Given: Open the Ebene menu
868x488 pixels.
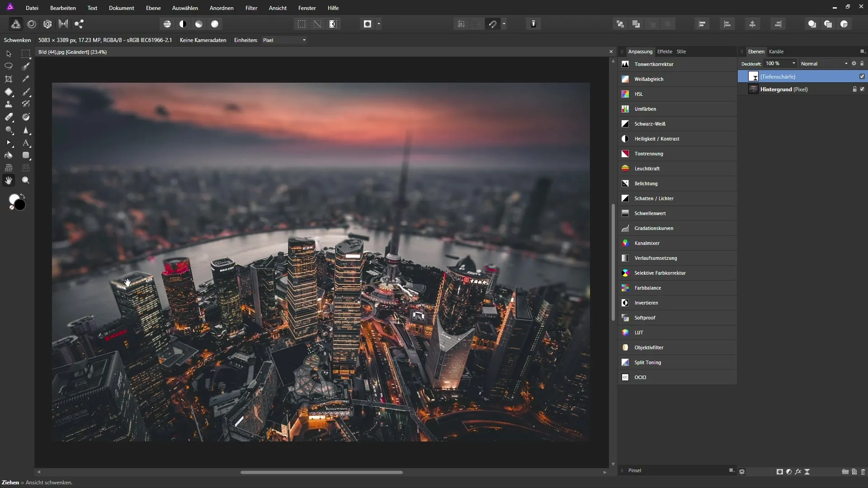Looking at the screenshot, I should point(153,8).
